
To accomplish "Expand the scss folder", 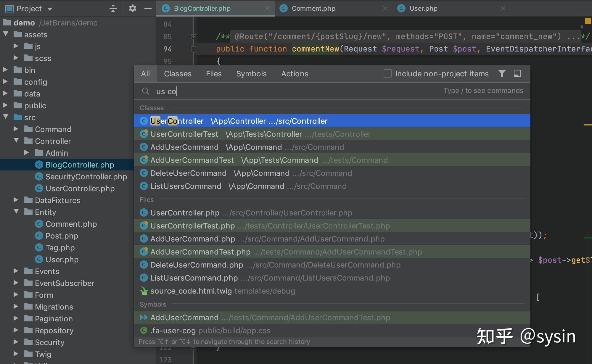I will tap(16, 58).
